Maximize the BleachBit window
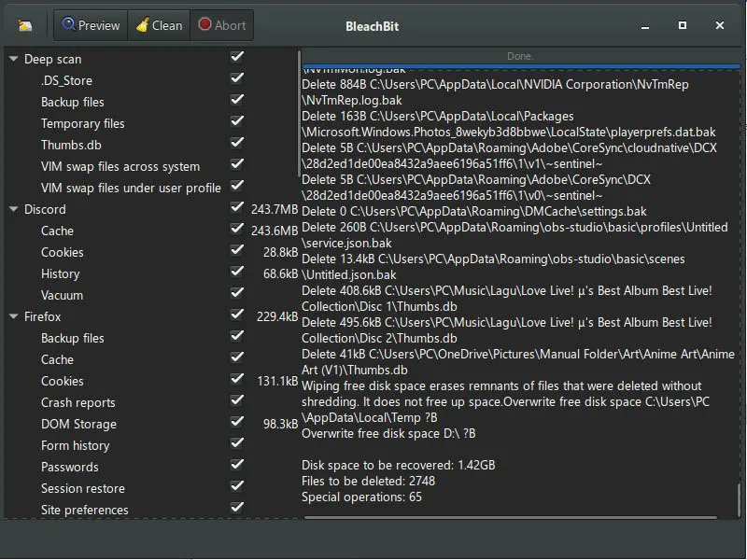This screenshot has height=560, width=747. (x=683, y=25)
